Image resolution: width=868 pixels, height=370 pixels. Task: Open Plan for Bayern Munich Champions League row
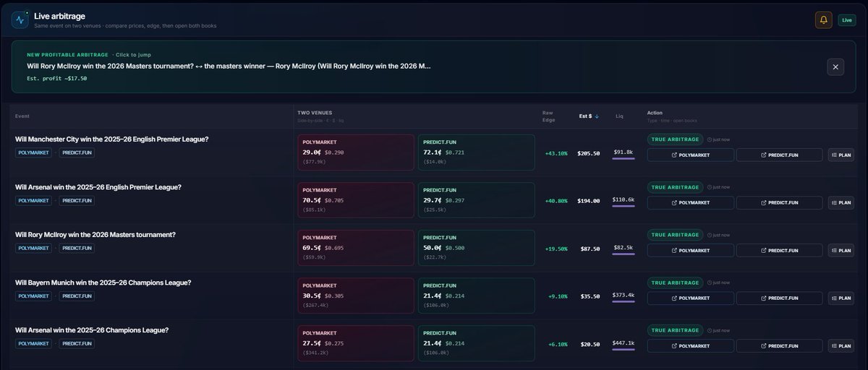coord(841,298)
